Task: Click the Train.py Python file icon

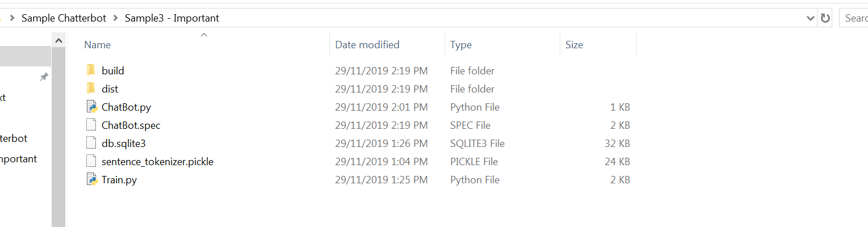Action: 91,179
